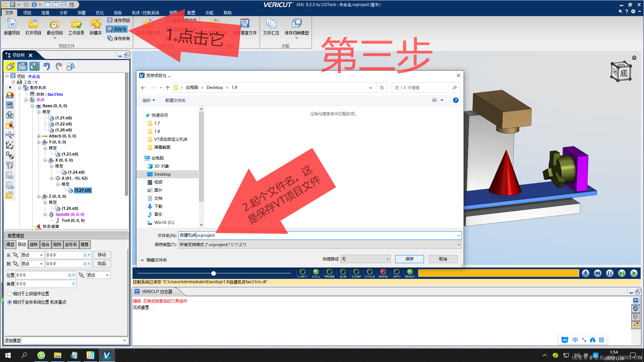Open the 收藏夹 star icon
Viewport: 644px width, 362px height.
pos(96,26)
